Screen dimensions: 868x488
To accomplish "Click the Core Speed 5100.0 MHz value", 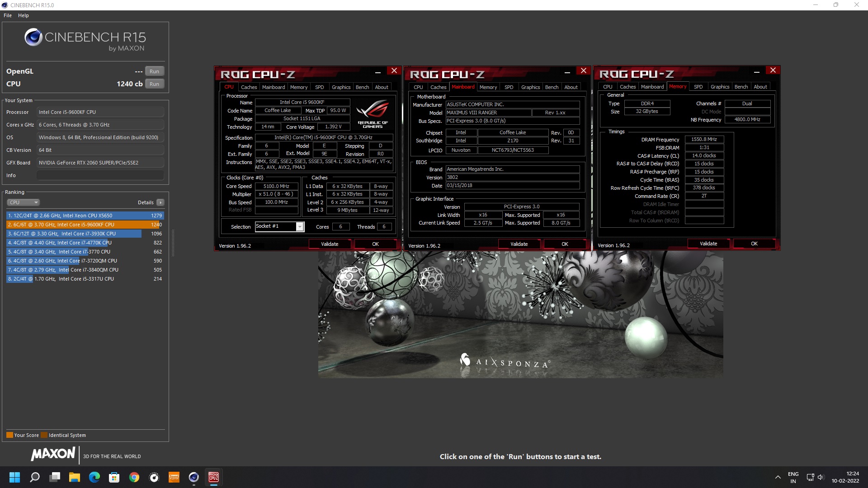I will (276, 186).
